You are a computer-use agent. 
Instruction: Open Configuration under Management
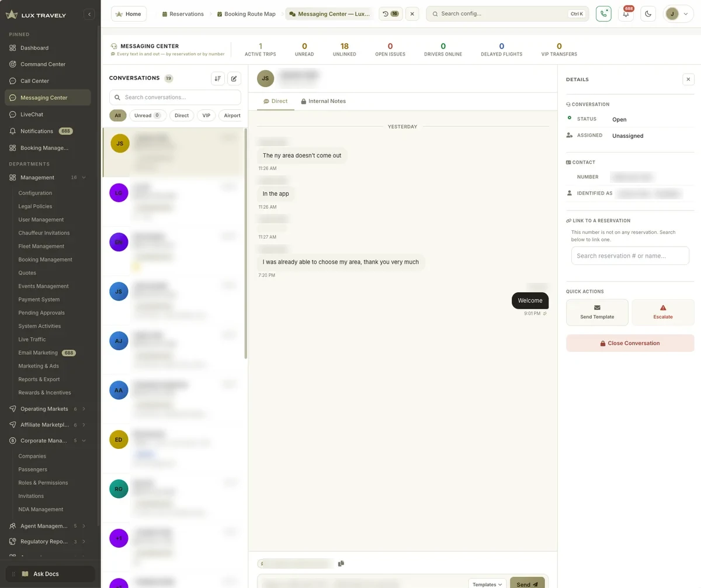point(35,193)
